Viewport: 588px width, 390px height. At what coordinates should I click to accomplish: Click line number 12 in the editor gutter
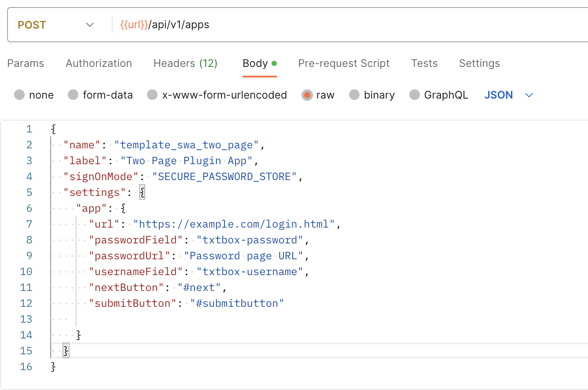(x=26, y=303)
